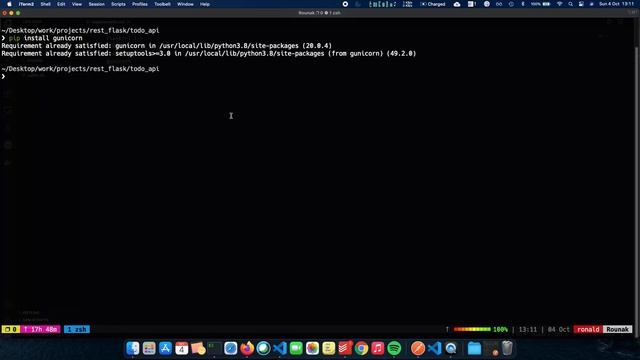Open the Scripts menu

click(x=118, y=4)
